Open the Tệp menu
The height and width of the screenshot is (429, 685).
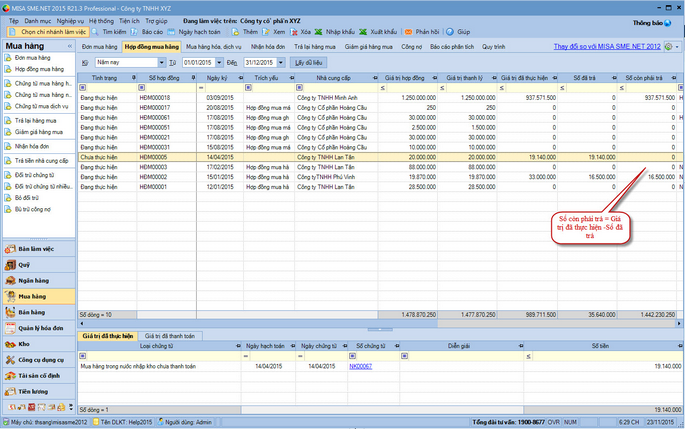tap(14, 21)
